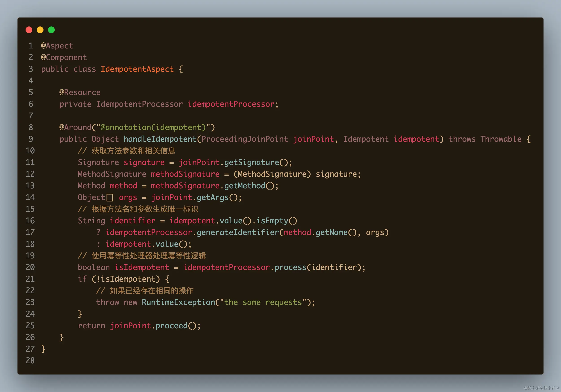Click the @annotation(idempotent) string literal
Viewport: 561px width, 392px height.
point(153,127)
